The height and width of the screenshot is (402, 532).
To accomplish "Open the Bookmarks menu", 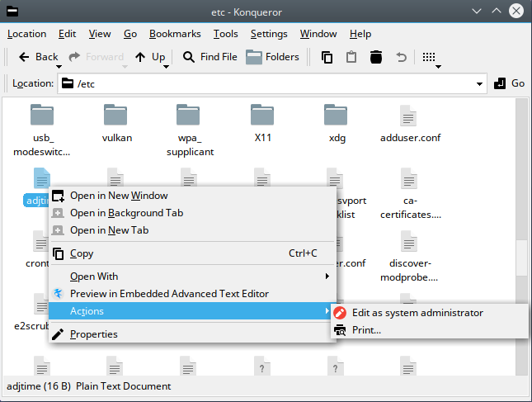I will pyautogui.click(x=175, y=34).
